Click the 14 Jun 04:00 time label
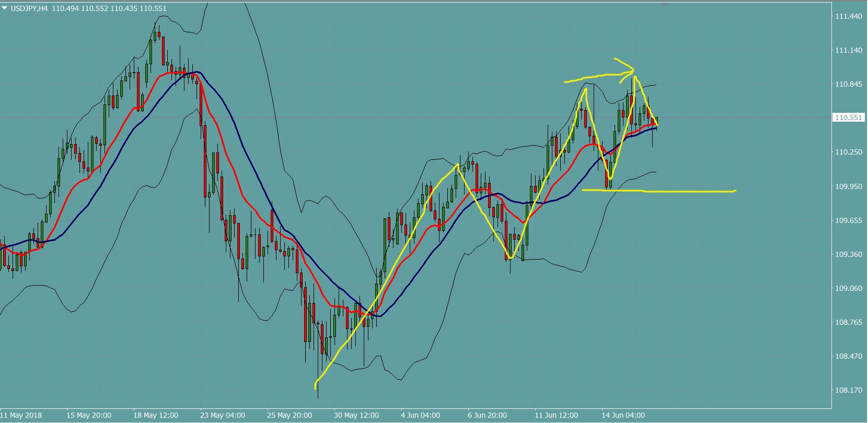The height and width of the screenshot is (423, 868). [623, 416]
